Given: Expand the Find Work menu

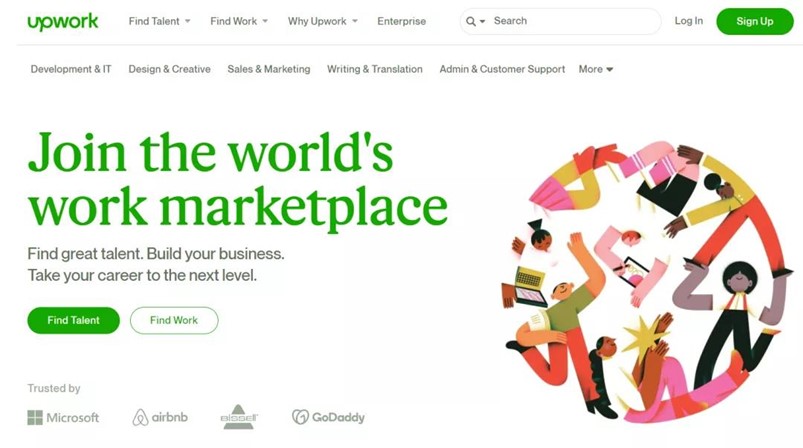Looking at the screenshot, I should (x=239, y=22).
